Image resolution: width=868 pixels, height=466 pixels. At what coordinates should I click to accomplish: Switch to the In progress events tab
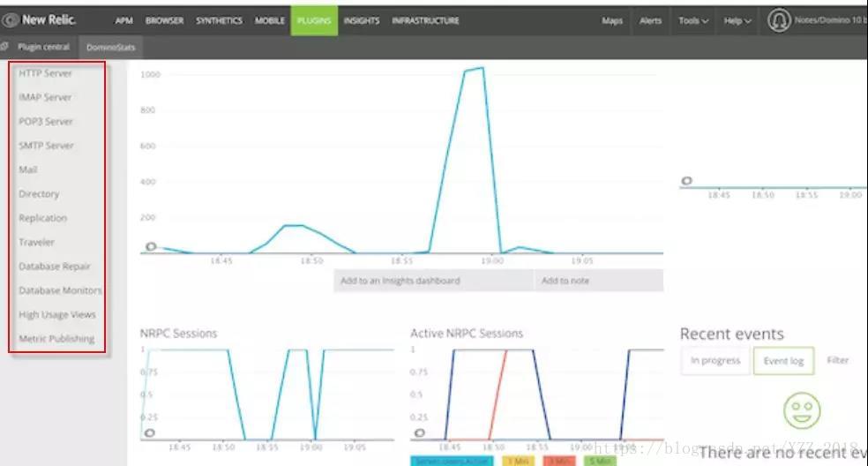[x=715, y=360]
